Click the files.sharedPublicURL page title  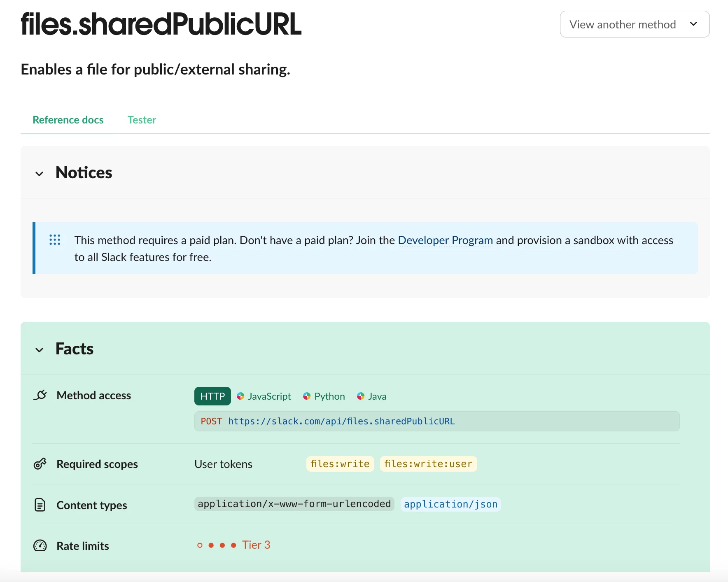click(161, 24)
